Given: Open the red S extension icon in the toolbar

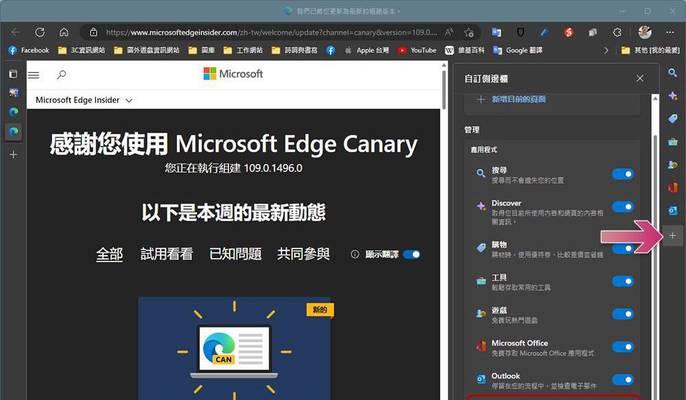Looking at the screenshot, I should pyautogui.click(x=568, y=32).
